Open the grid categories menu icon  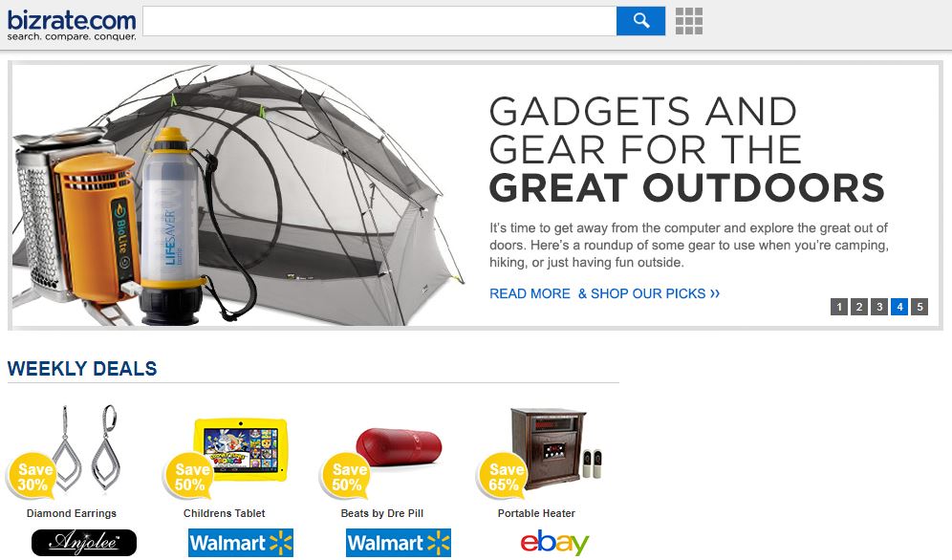tap(689, 21)
